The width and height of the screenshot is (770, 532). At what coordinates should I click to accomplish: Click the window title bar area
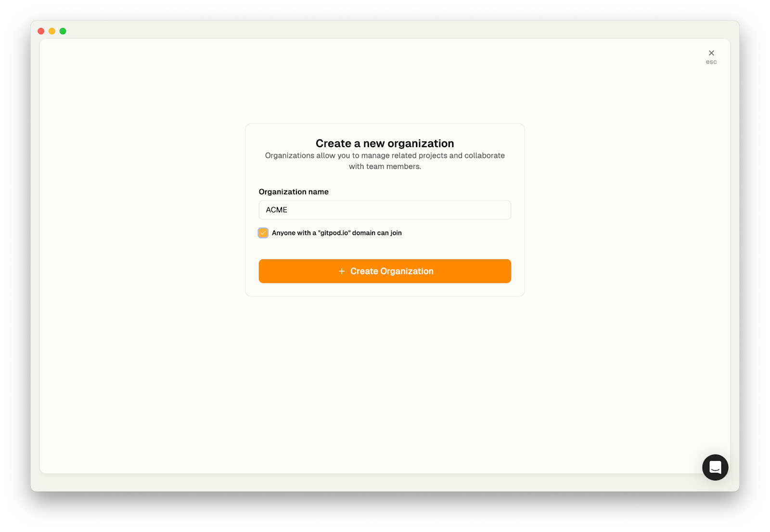385,30
